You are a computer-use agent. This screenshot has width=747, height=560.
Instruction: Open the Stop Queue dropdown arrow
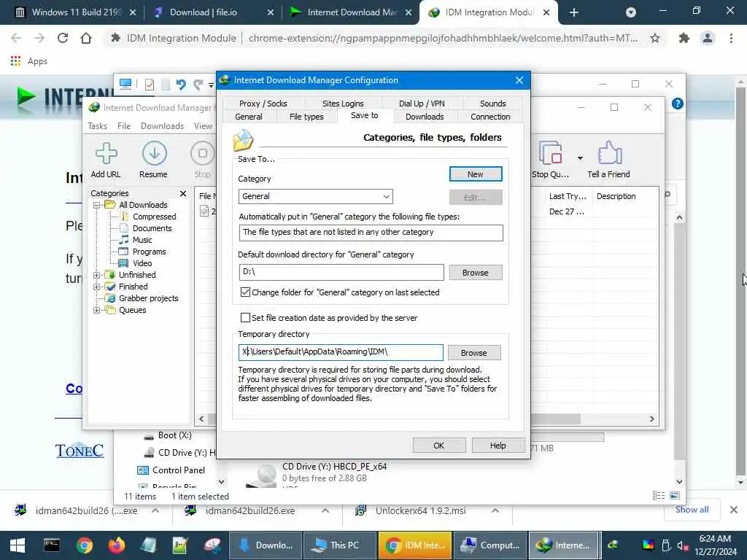click(x=580, y=158)
